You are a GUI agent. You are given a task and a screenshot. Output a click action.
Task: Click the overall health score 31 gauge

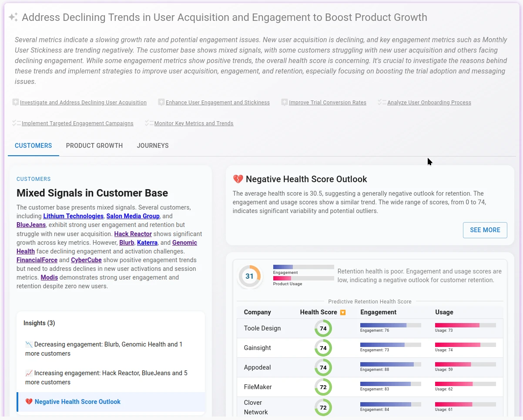(x=250, y=276)
